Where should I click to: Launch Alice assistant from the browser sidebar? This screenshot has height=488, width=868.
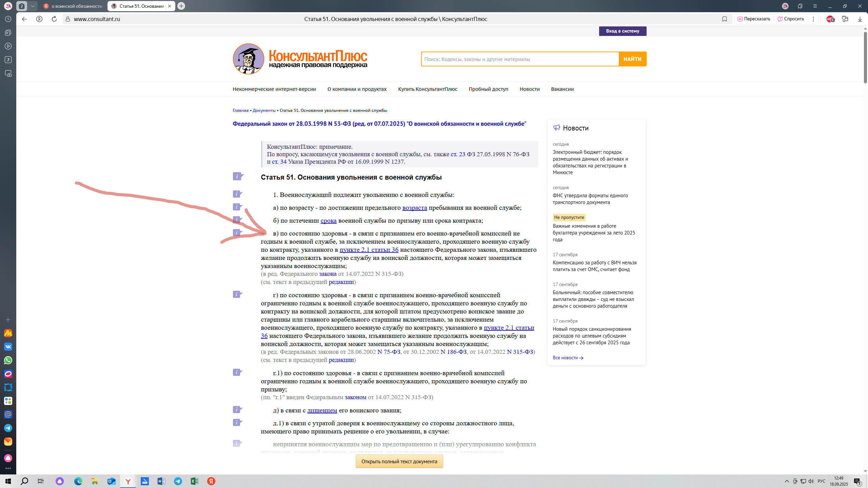[8, 458]
